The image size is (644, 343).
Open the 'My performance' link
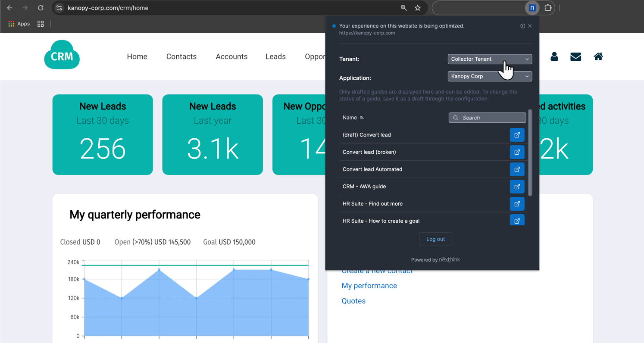click(369, 285)
